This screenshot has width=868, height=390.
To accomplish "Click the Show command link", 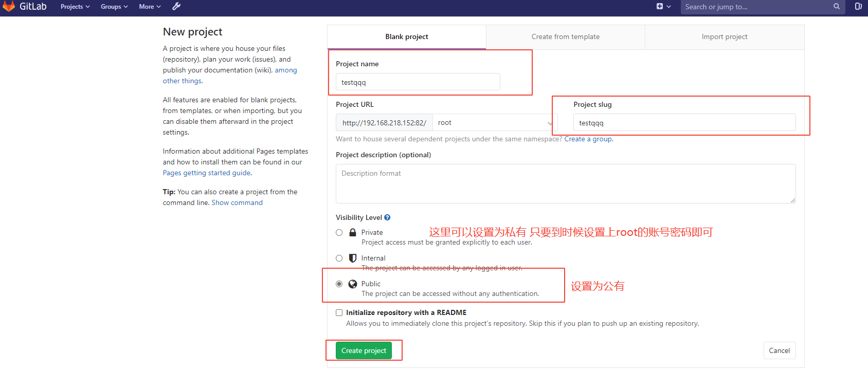I will (x=237, y=203).
